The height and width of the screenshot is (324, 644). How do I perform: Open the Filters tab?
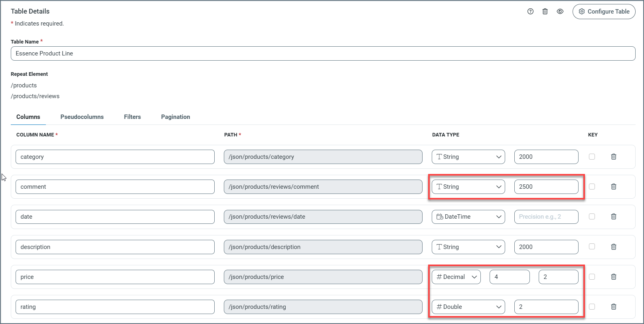click(x=132, y=117)
